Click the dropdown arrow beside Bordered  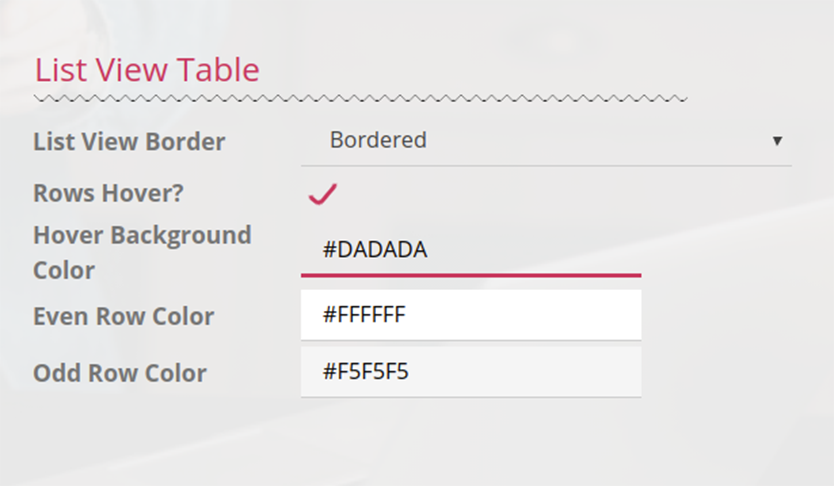click(x=777, y=141)
